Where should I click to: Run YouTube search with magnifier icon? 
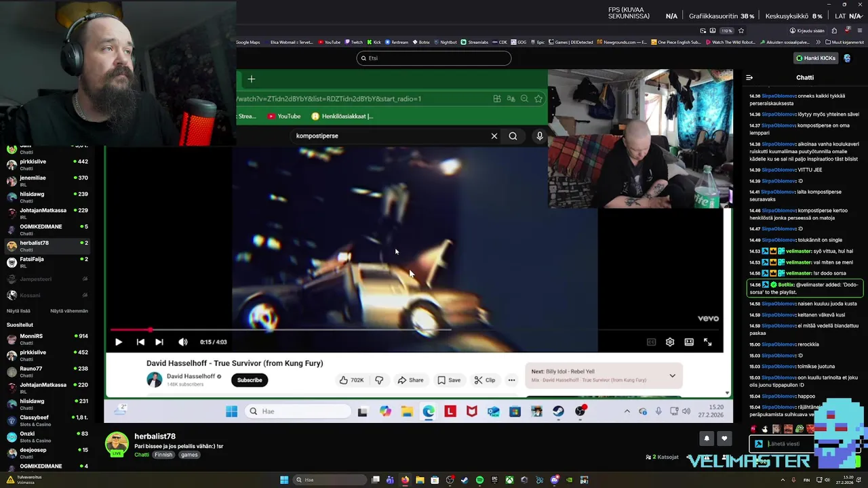coord(513,136)
